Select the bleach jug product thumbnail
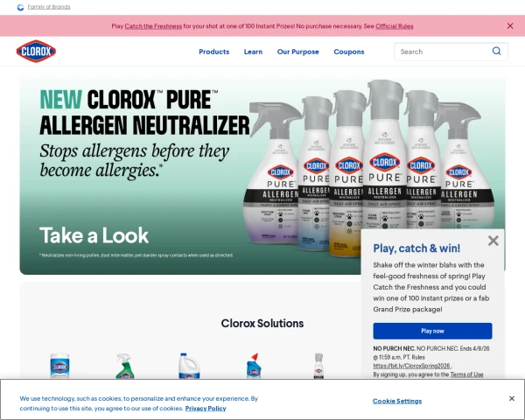525x420 pixels. point(188,366)
